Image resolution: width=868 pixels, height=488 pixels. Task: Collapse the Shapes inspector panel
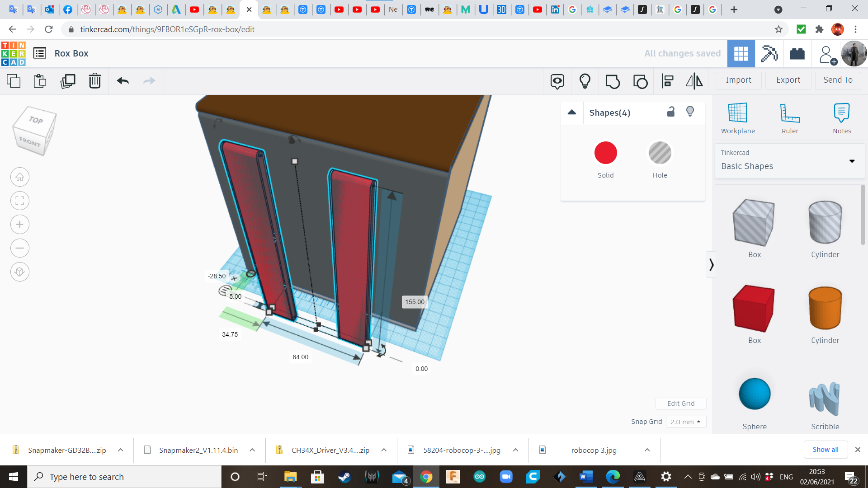(572, 112)
